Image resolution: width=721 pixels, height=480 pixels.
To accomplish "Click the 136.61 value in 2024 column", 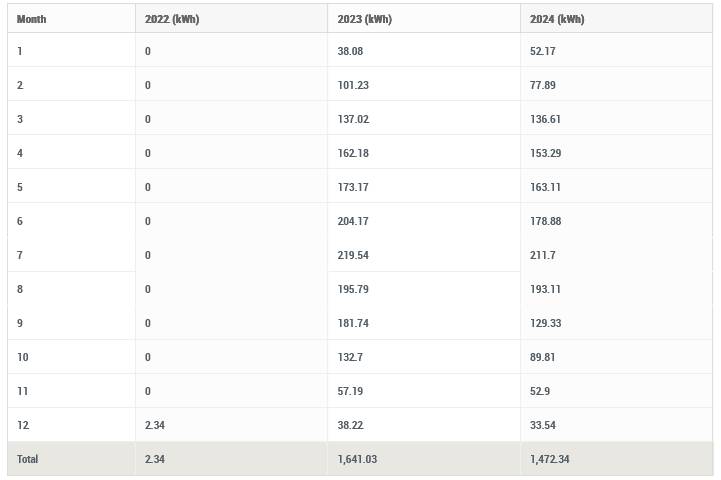I will click(x=545, y=119).
